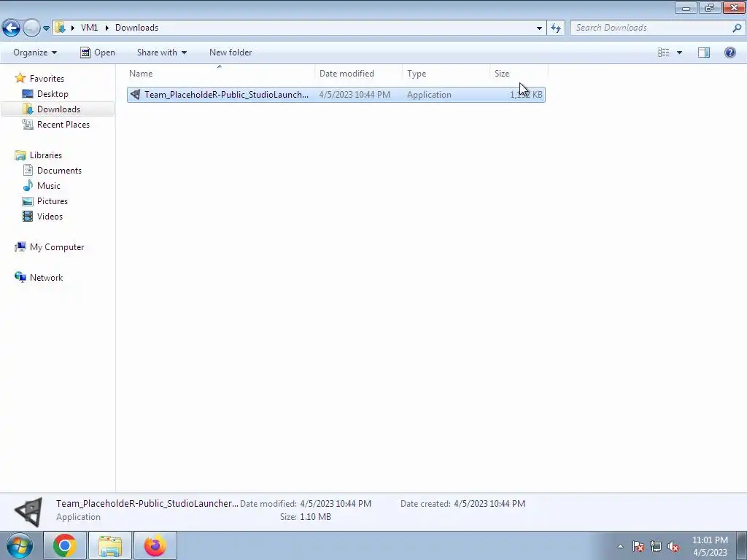Viewport: 747px width, 560px height.
Task: Open the Videos library
Action: (50, 216)
